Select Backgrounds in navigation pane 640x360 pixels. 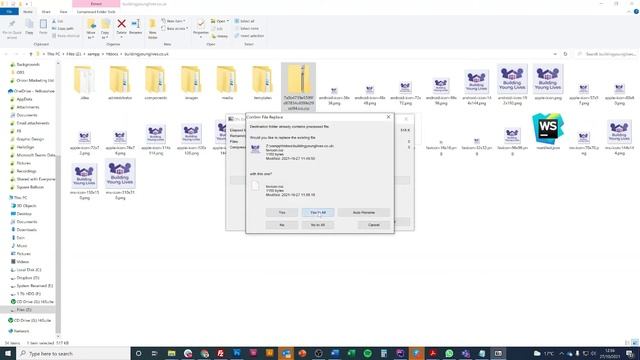point(28,64)
